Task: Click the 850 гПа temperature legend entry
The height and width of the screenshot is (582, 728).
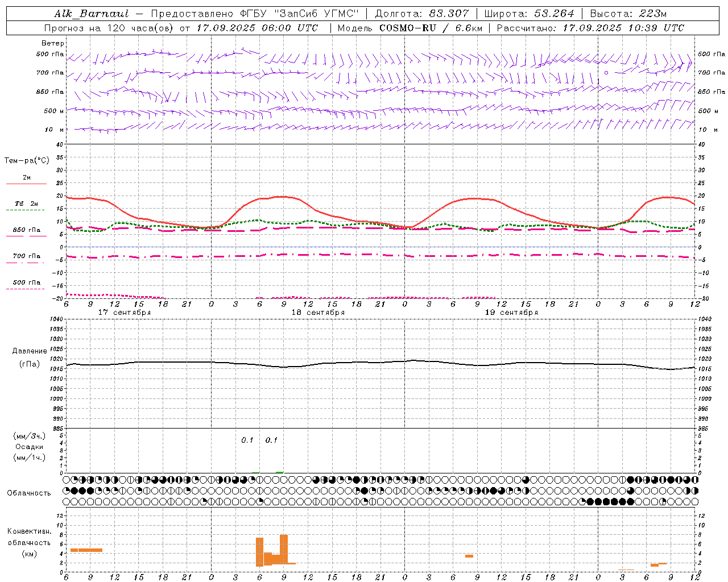Action: tap(27, 230)
